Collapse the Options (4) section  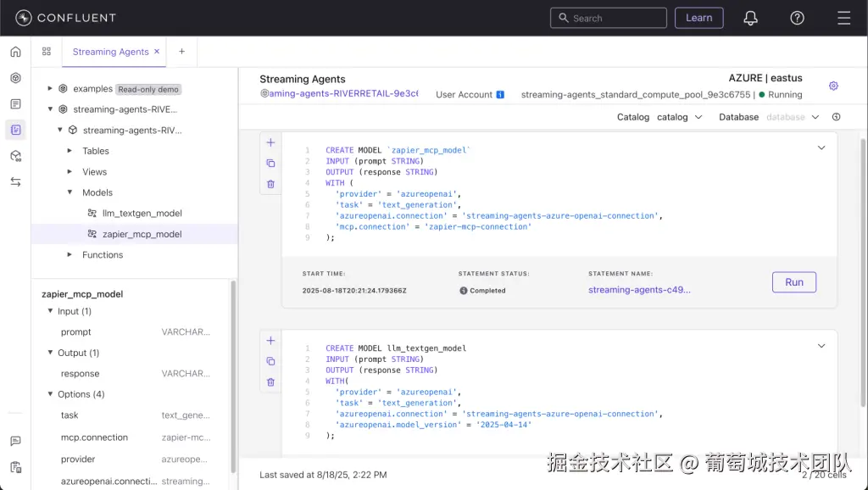point(50,394)
